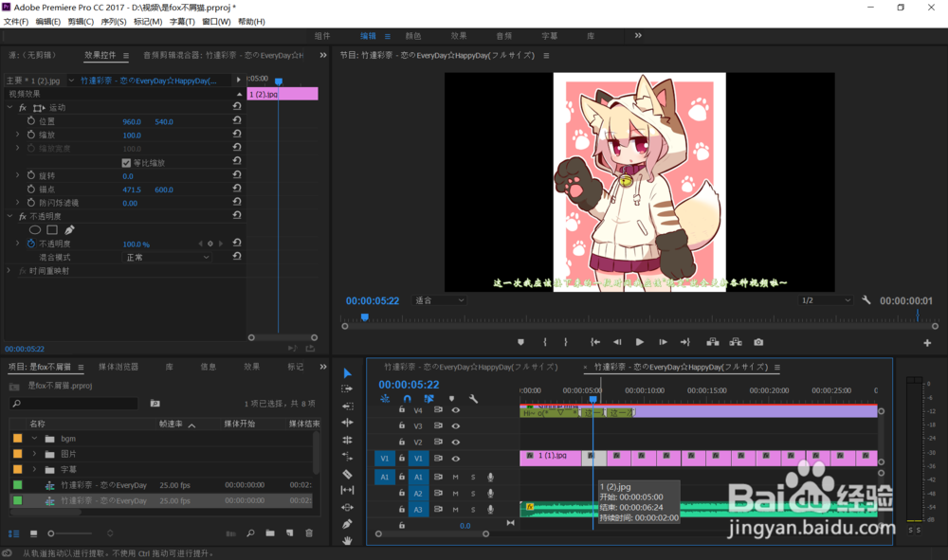
Task: Select the Selection arrow tool
Action: (x=347, y=373)
